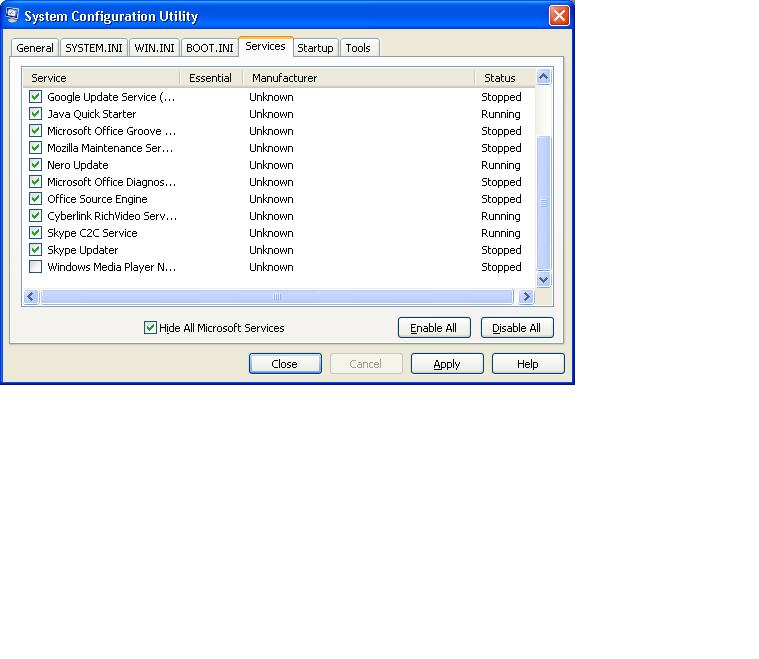Uncheck Google Update Service checkbox
Screen dimensions: 759x659
pos(35,96)
